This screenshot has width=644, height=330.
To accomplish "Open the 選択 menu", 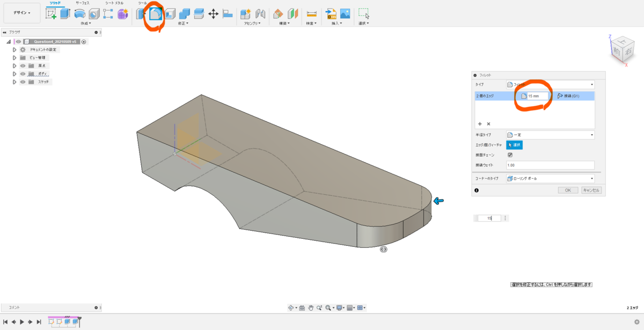I will point(363,23).
